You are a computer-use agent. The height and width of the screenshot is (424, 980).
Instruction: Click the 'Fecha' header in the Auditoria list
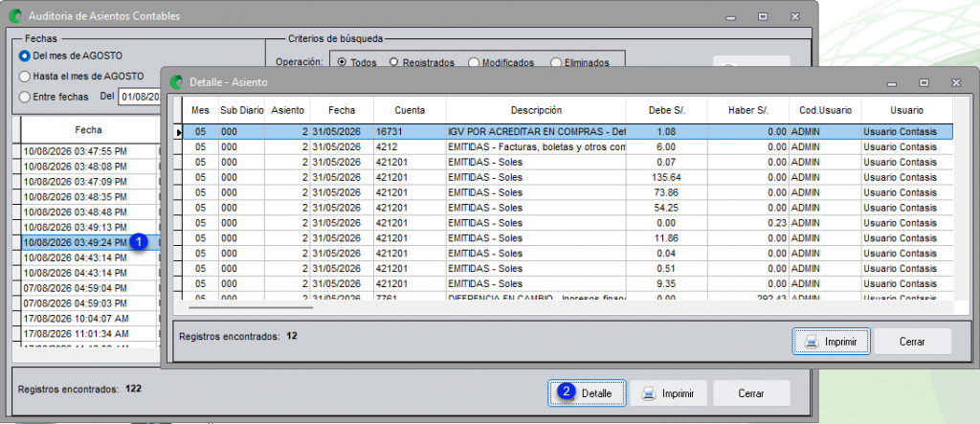click(x=88, y=130)
